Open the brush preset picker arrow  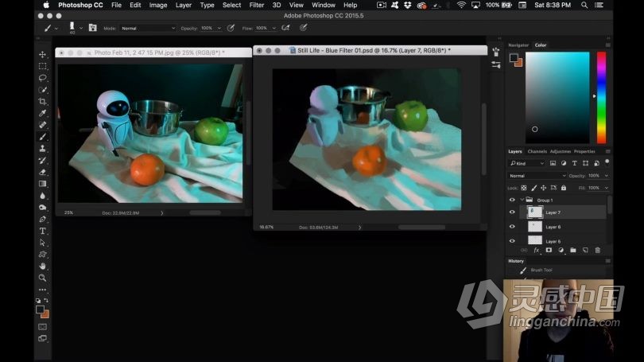[81, 28]
